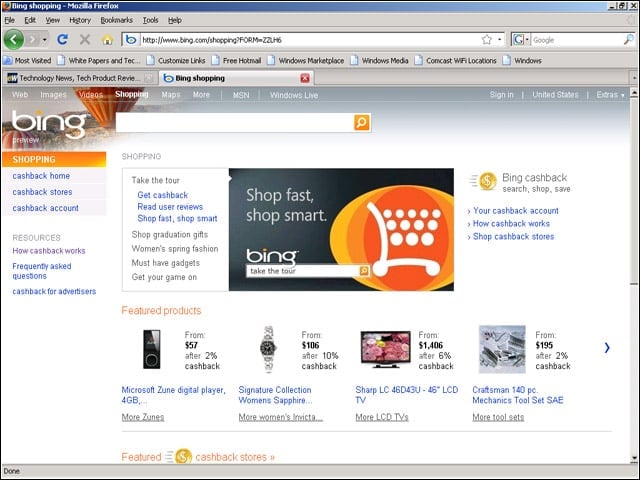
Task: Click the Craftsman tool set image
Action: pos(502,349)
